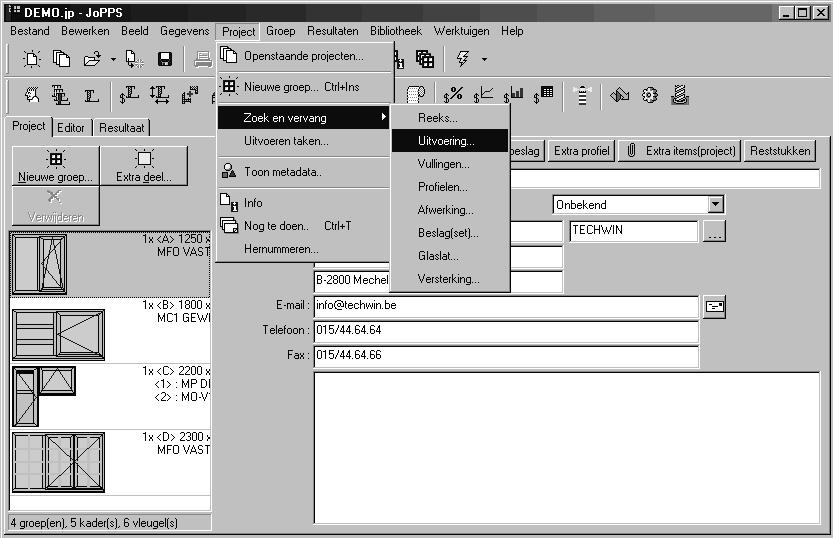Click the overlapping grid windows toolbar icon
833x538 pixels.
coord(424,58)
